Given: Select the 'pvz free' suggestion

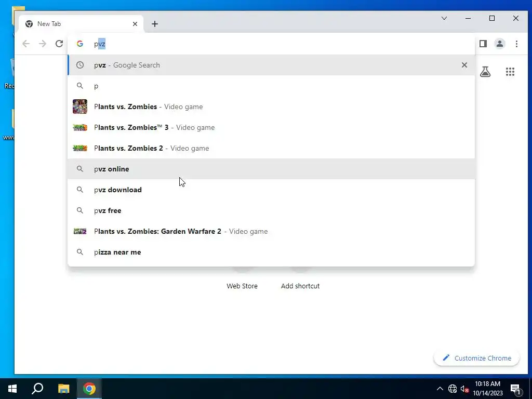Looking at the screenshot, I should pos(271,211).
